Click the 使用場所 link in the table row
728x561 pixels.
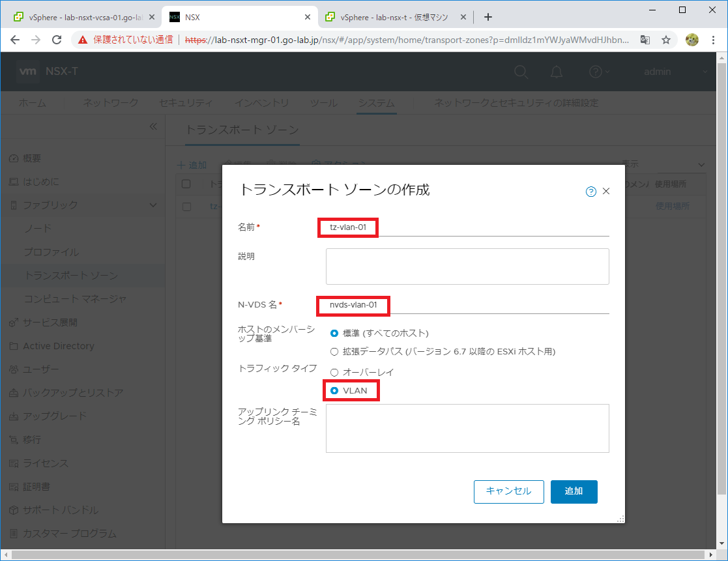coord(673,206)
